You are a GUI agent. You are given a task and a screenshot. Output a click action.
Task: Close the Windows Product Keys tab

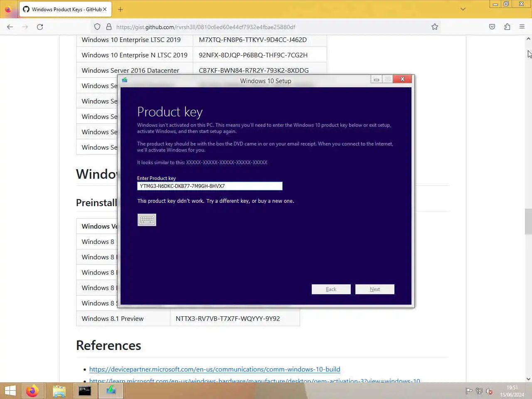point(105,9)
